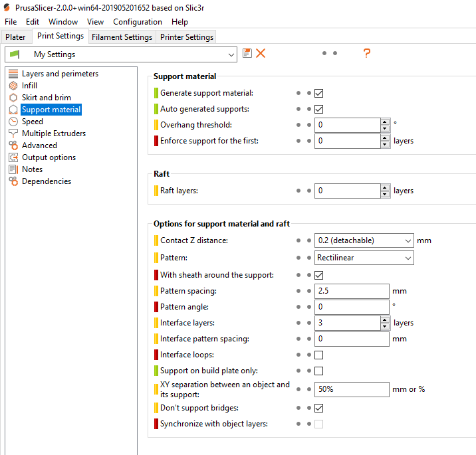
Task: Click the save preset floppy disk icon
Action: (247, 53)
